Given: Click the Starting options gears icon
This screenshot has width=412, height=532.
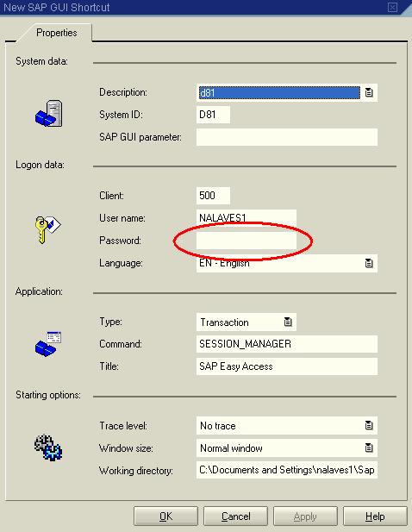Looking at the screenshot, I should [x=48, y=447].
